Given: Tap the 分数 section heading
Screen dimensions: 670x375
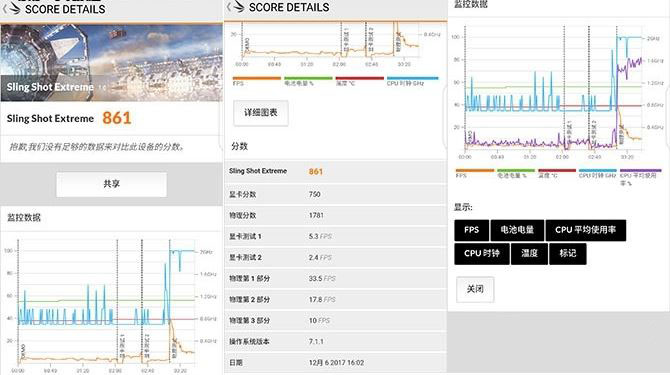Looking at the screenshot, I should tap(239, 146).
